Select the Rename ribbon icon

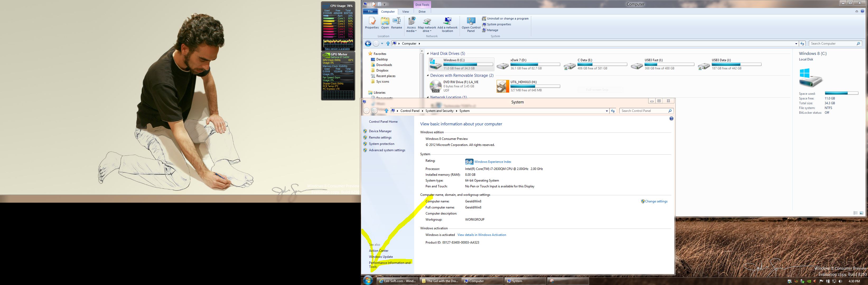[396, 23]
